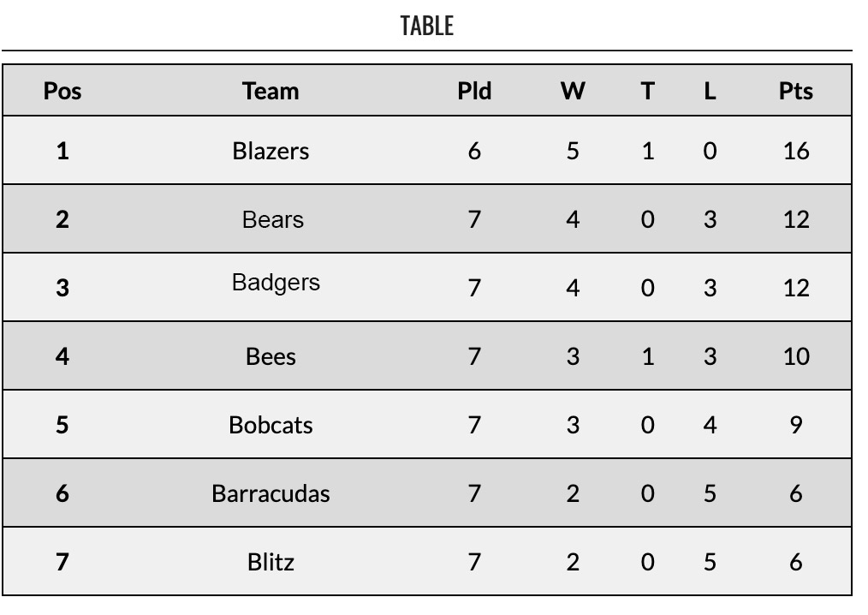Open the Barracudas team entry
Viewport: 868px width, 615px height.
coord(271,493)
